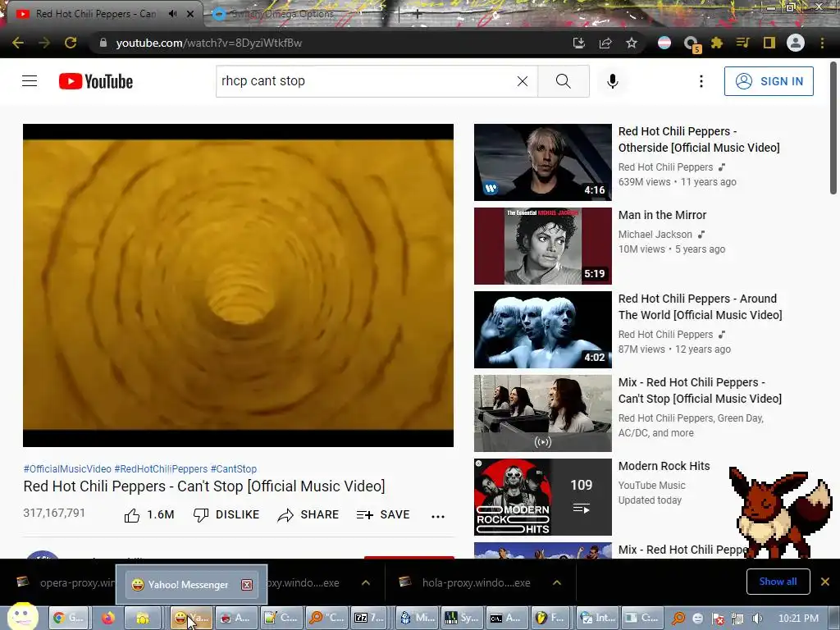Open the Yahoo! Messenger preview thumbnail
The height and width of the screenshot is (630, 840).
pyautogui.click(x=191, y=584)
